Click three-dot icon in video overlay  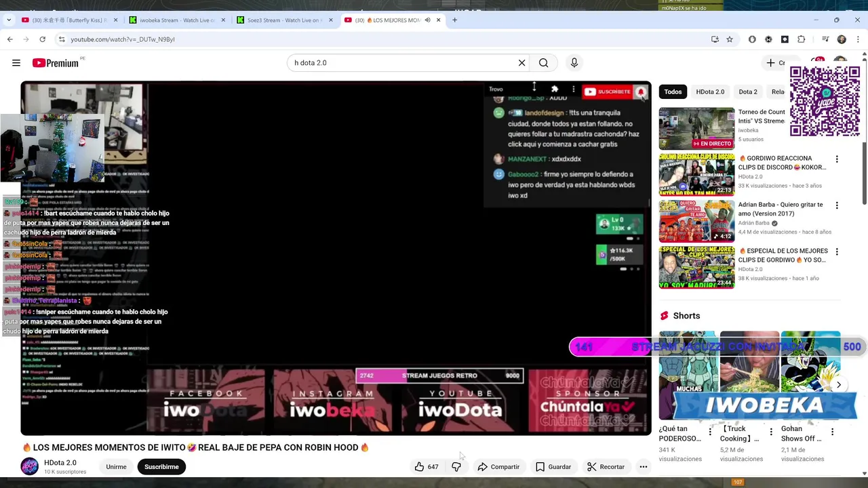[x=574, y=89]
